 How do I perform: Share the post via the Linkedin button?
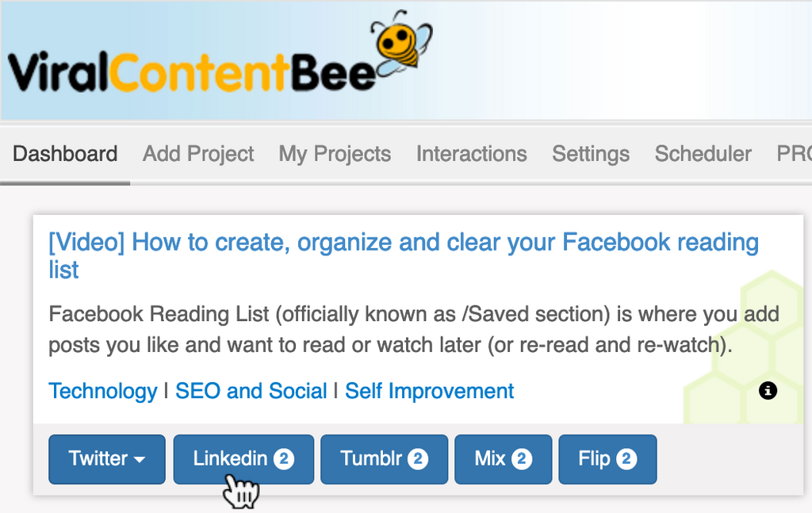click(230, 459)
